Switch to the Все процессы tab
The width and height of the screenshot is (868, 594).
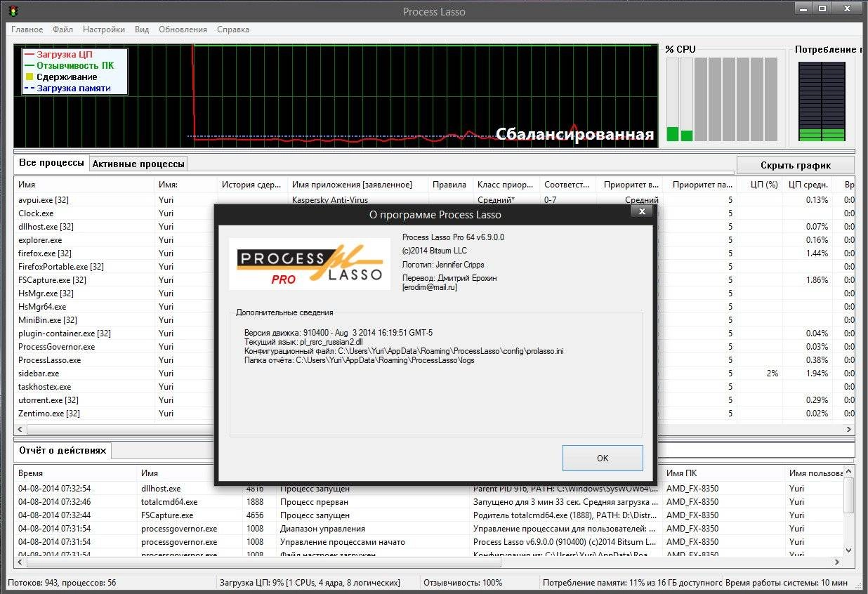pos(51,163)
